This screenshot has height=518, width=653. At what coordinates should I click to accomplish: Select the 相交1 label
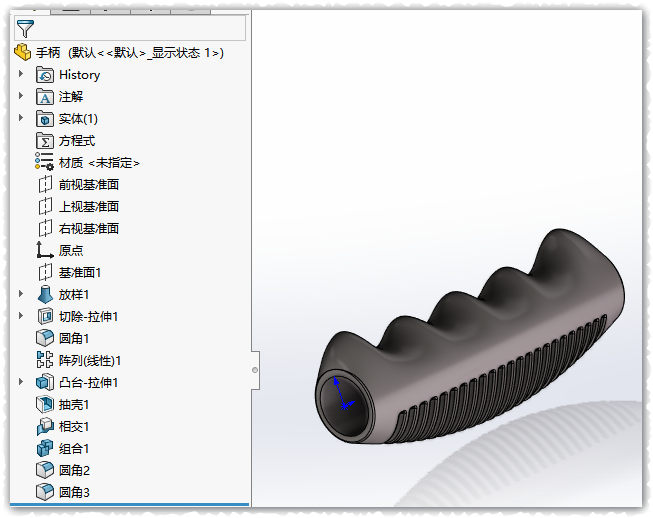74,427
